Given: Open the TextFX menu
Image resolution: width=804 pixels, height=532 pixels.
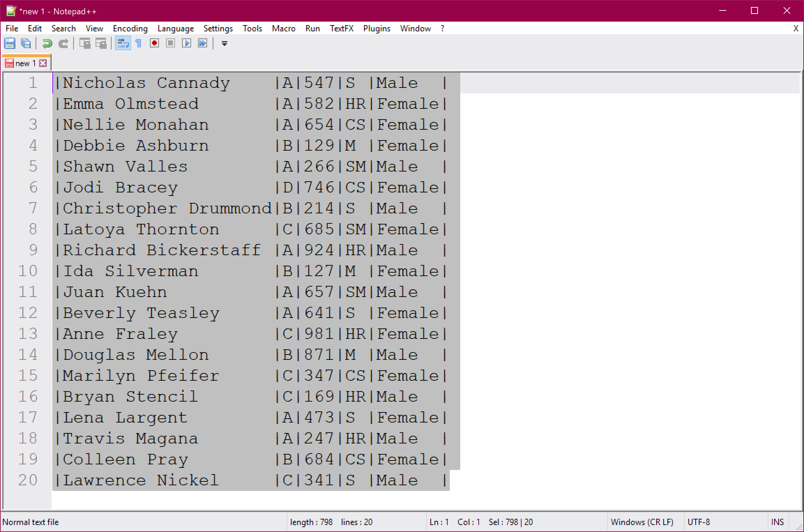Looking at the screenshot, I should (x=341, y=29).
